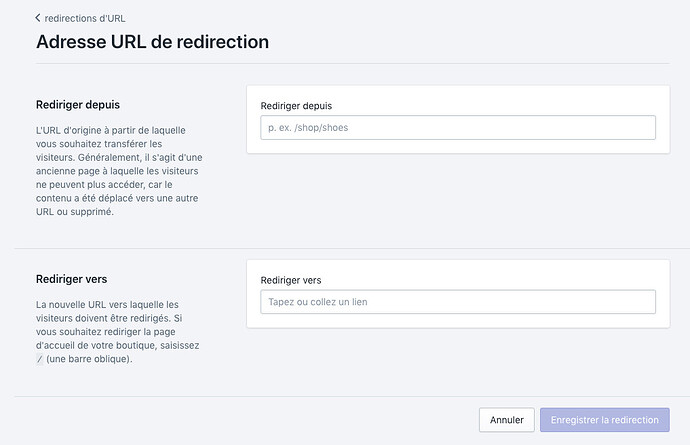
Task: Click the white card holding Rediriger depuis field
Action: (457, 146)
